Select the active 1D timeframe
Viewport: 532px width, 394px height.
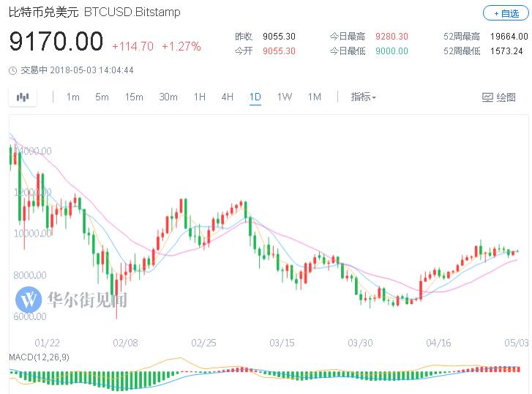[255, 97]
